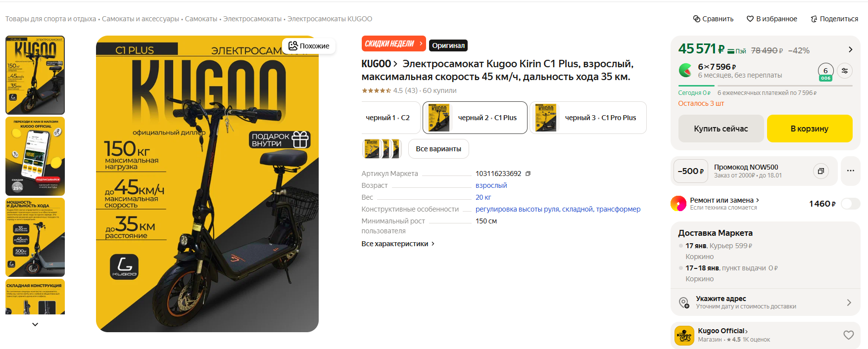
Task: Open the three-dots menu beside promo code
Action: (x=851, y=171)
